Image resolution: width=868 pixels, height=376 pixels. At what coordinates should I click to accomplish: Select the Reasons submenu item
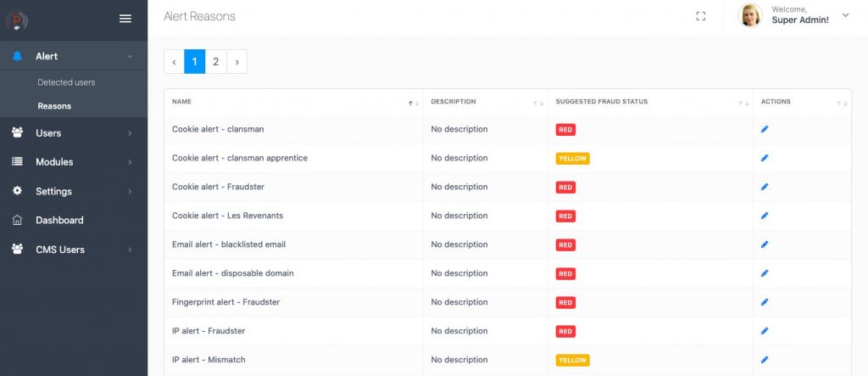(x=54, y=106)
